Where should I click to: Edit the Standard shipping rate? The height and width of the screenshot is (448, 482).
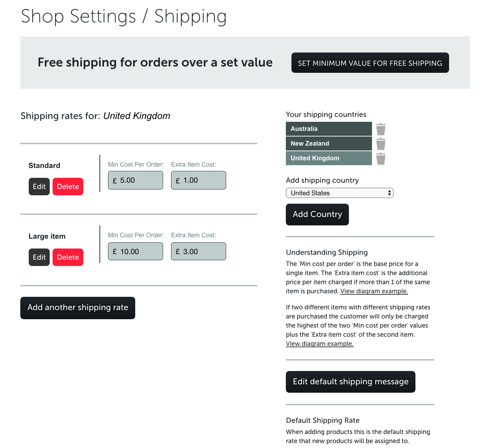pos(39,187)
